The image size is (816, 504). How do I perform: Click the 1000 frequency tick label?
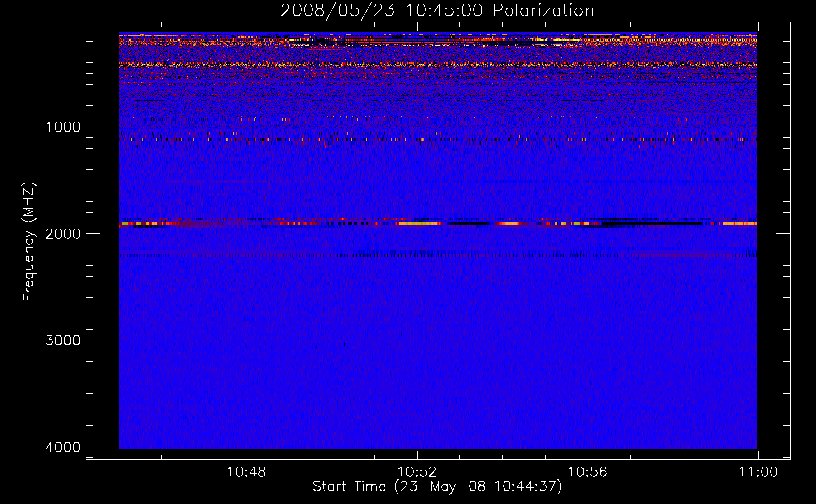(x=63, y=127)
